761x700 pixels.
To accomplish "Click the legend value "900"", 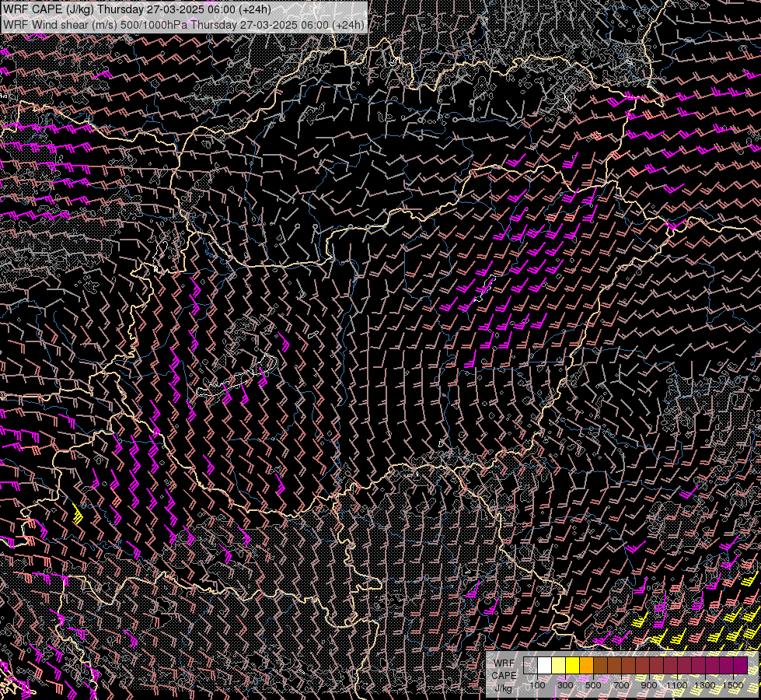I will [649, 685].
